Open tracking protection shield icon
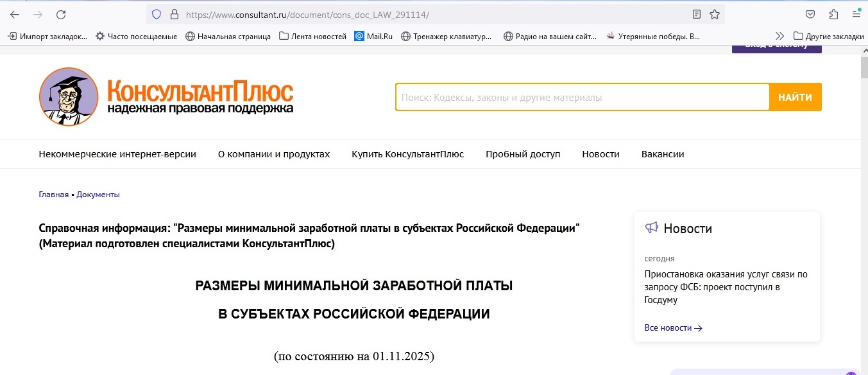The height and width of the screenshot is (375, 868). 156,14
